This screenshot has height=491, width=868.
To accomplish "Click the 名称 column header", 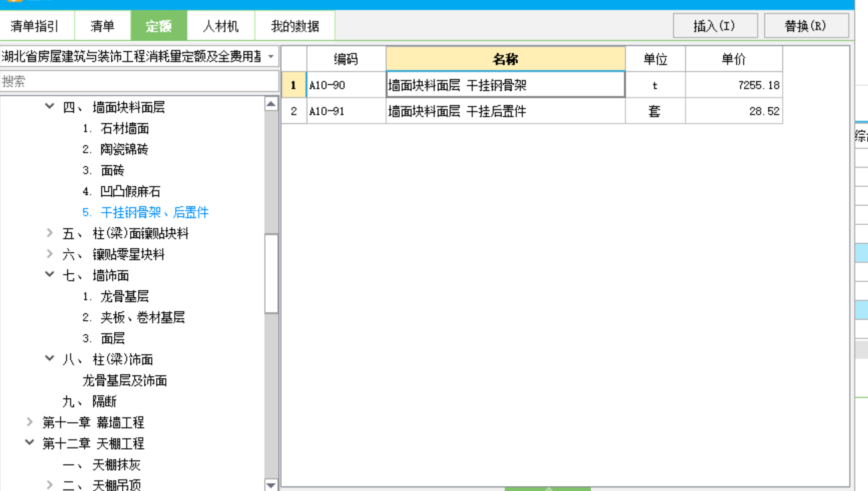I will [x=505, y=59].
